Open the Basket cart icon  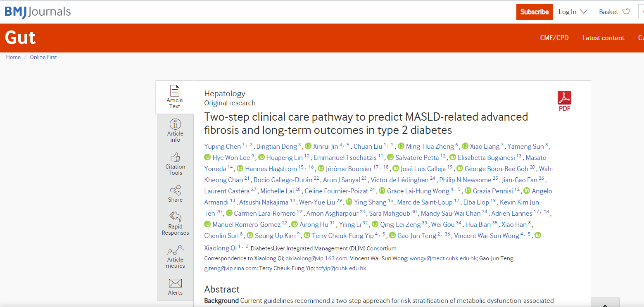(626, 12)
